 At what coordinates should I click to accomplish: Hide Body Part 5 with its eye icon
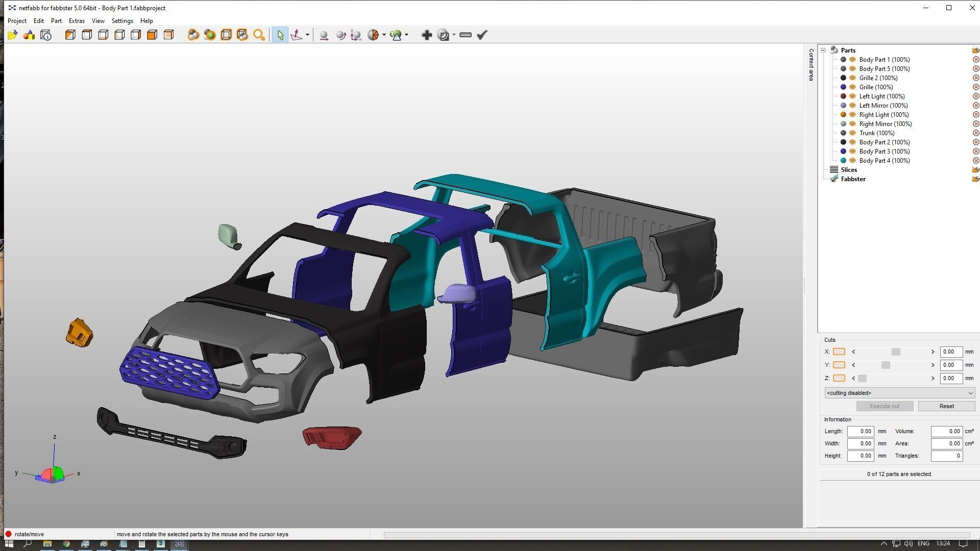(x=852, y=69)
